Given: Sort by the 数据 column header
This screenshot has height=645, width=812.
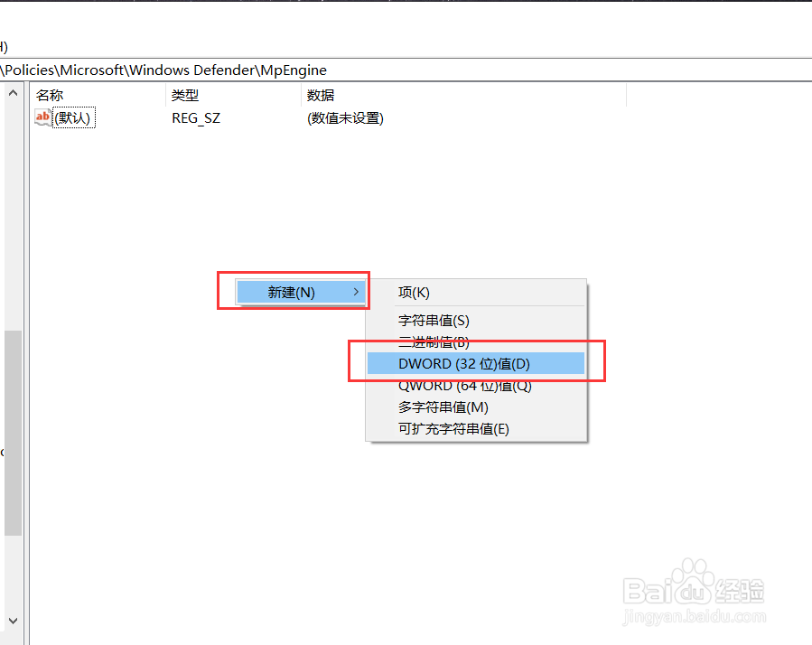Looking at the screenshot, I should pyautogui.click(x=463, y=96).
